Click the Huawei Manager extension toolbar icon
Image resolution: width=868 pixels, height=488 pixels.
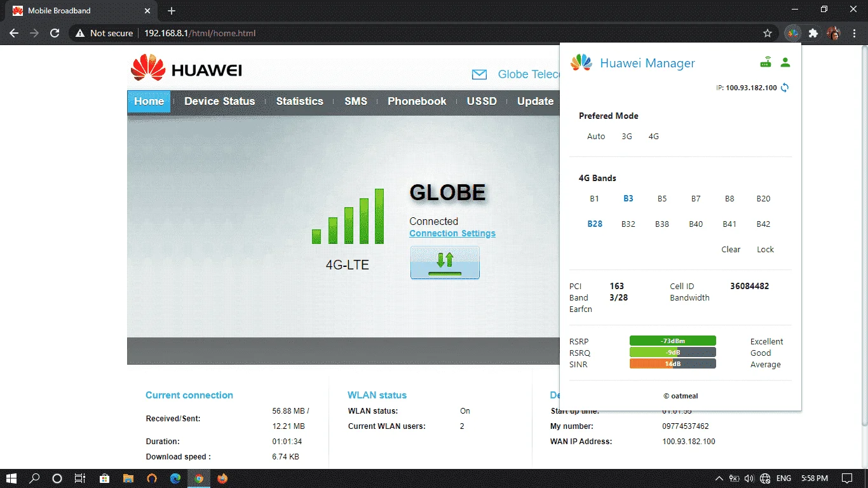point(793,33)
